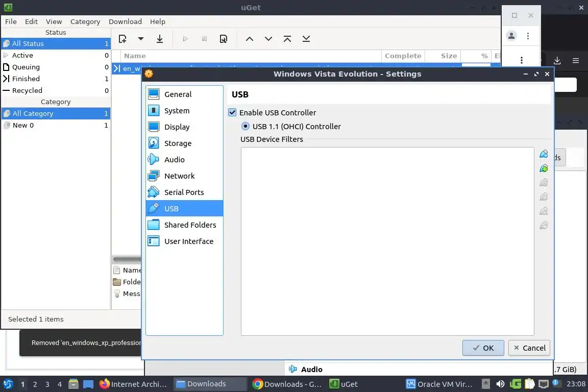Select Finished status filter
Screen dimensions: 588x392
56,79
